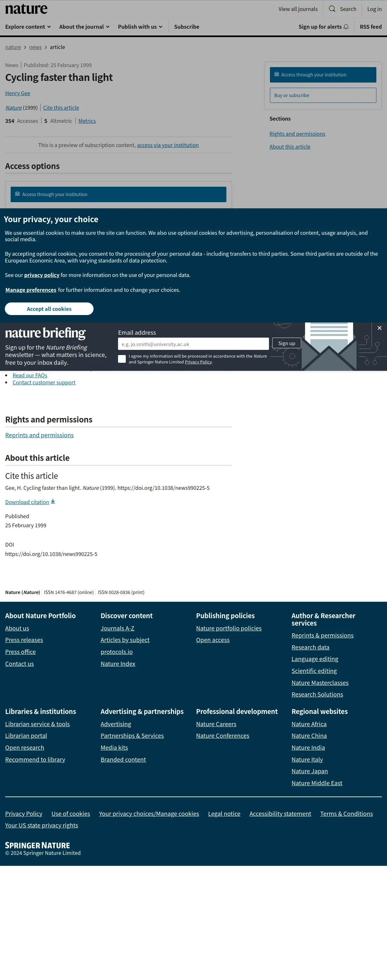Go to nature breadcrumb link
Viewport: 387px width, 980px height.
point(13,47)
